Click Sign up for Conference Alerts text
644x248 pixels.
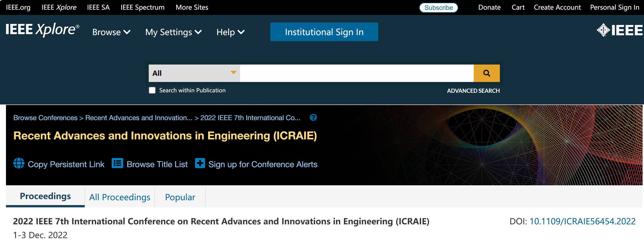[263, 164]
